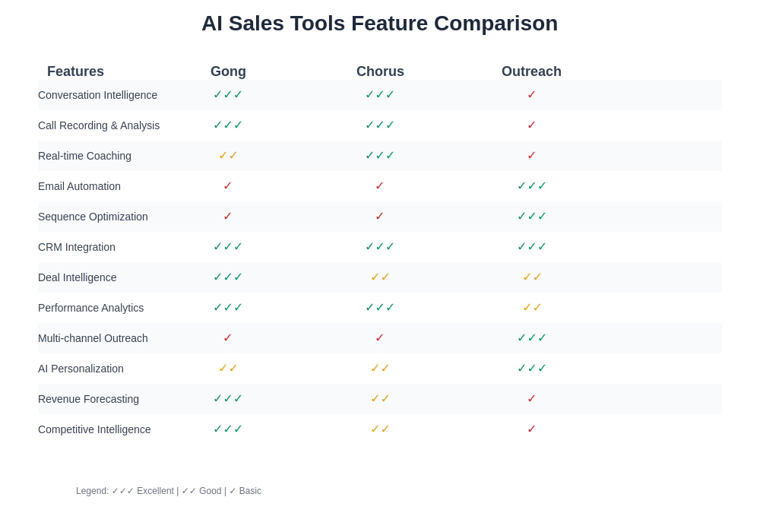The width and height of the screenshot is (760, 532).
Task: Click Chorus's CRM Integration green rating
Action: [380, 247]
